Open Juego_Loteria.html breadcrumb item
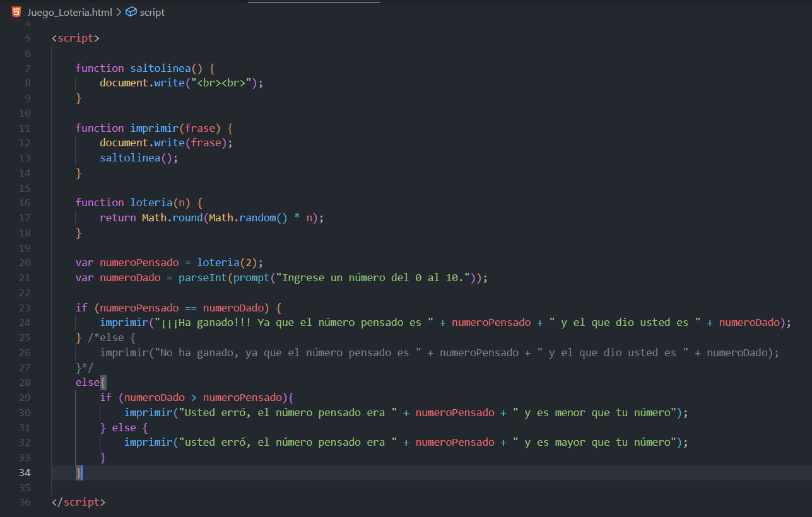Image resolution: width=812 pixels, height=517 pixels. [69, 12]
